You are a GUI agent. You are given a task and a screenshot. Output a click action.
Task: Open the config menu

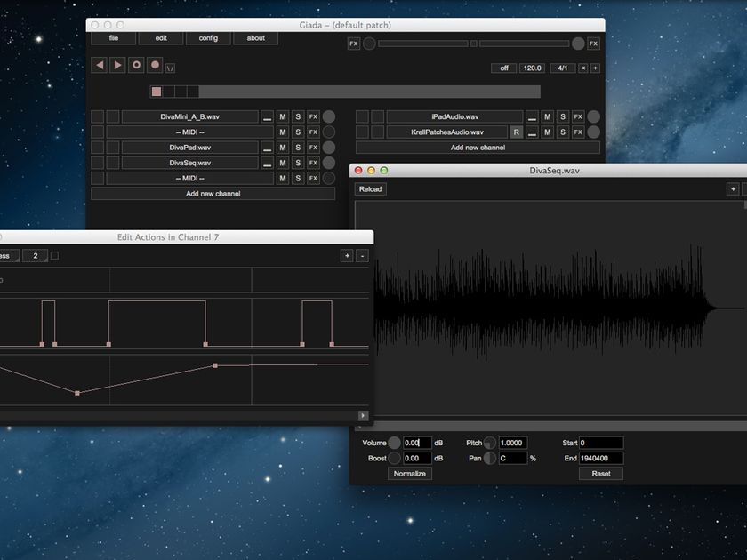[x=209, y=38]
